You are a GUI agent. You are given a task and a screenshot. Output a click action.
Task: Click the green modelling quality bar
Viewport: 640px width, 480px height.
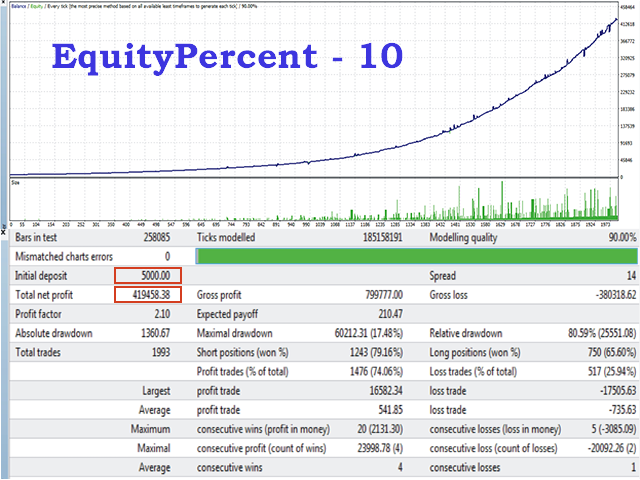tap(418, 256)
